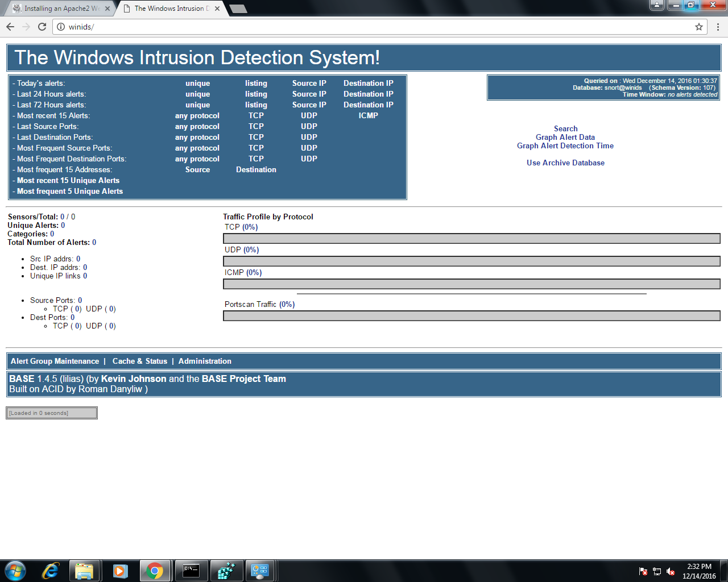Open Internet Explorer from the taskbar
728x582 pixels.
coord(50,571)
